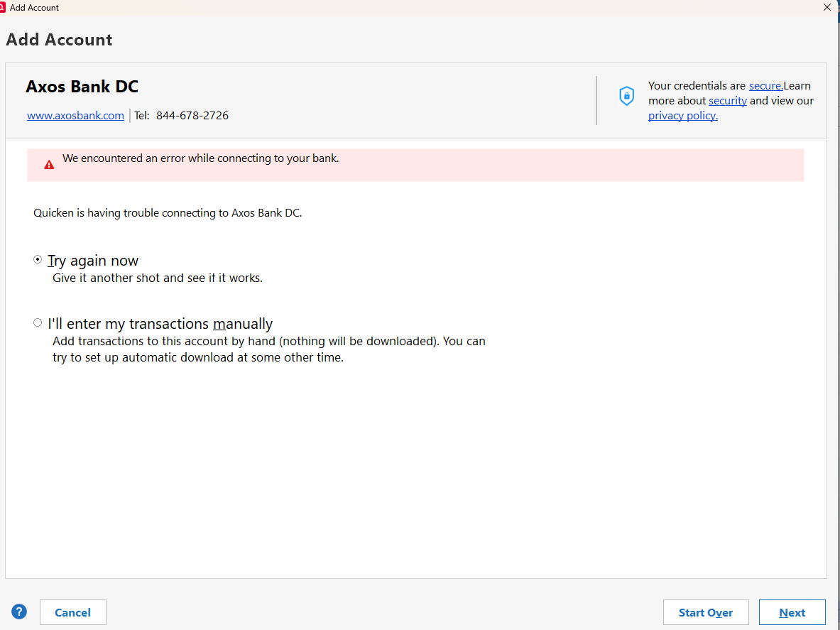Open the secure credentials link
Viewport: 840px width, 630px height.
pyautogui.click(x=765, y=86)
